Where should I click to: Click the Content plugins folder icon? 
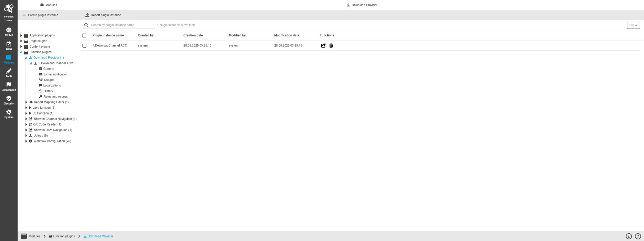[26, 47]
